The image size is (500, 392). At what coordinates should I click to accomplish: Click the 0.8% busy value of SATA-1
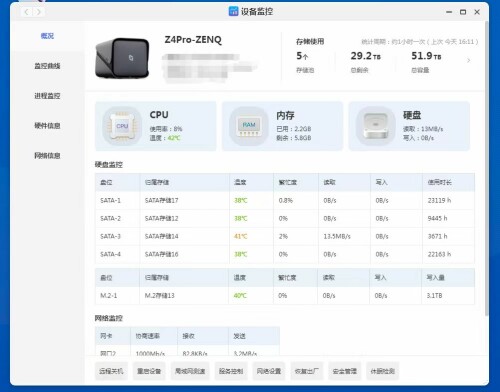click(x=286, y=201)
